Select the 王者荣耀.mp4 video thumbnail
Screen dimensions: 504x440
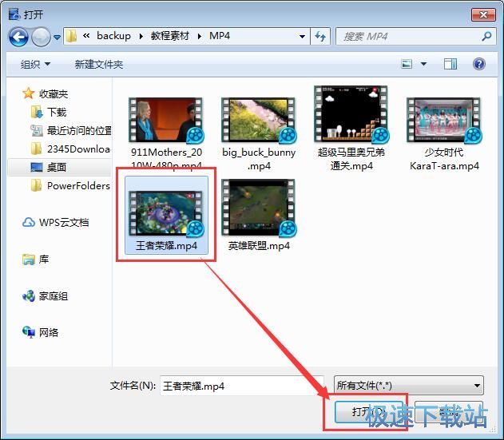[166, 212]
